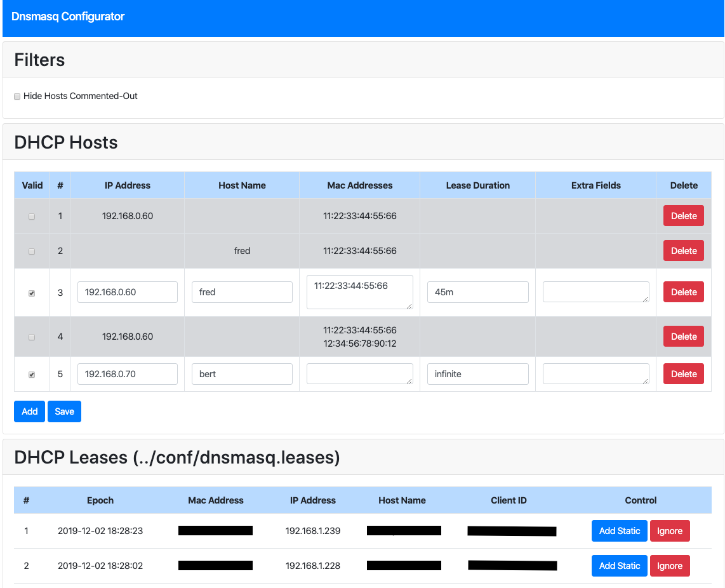Add Static for lease 192.168.1.239
The height and width of the screenshot is (588, 725).
tap(619, 531)
